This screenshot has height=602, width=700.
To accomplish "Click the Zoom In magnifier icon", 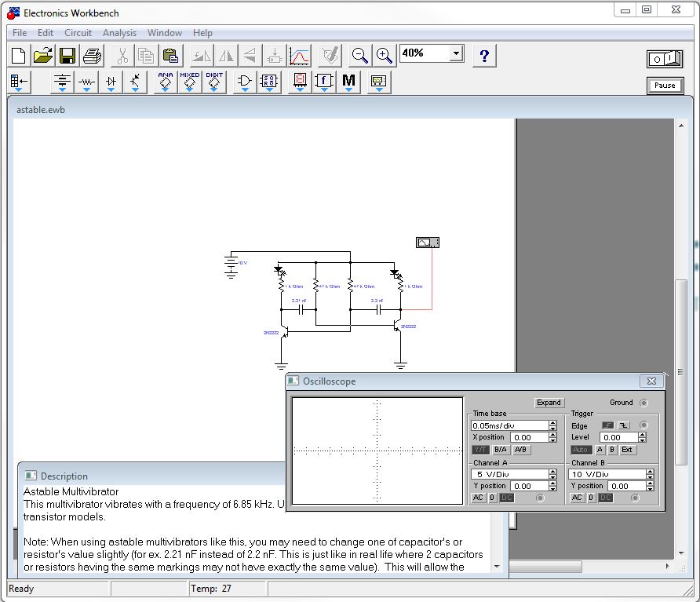I will 384,55.
